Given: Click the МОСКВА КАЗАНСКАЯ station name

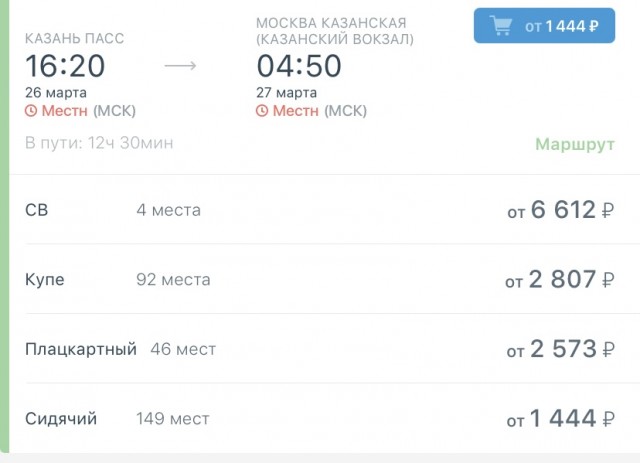Looking at the screenshot, I should pyautogui.click(x=334, y=23).
